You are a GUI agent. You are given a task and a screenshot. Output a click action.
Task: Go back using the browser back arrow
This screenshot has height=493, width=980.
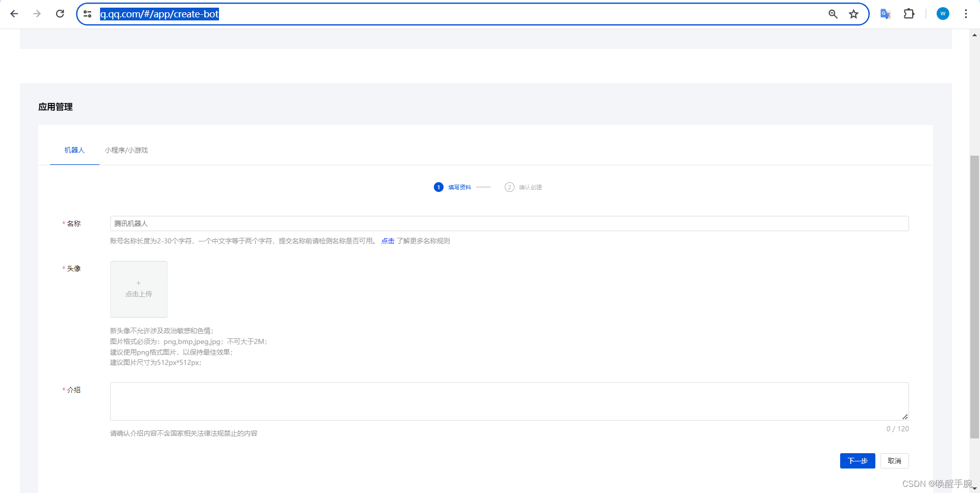point(14,14)
